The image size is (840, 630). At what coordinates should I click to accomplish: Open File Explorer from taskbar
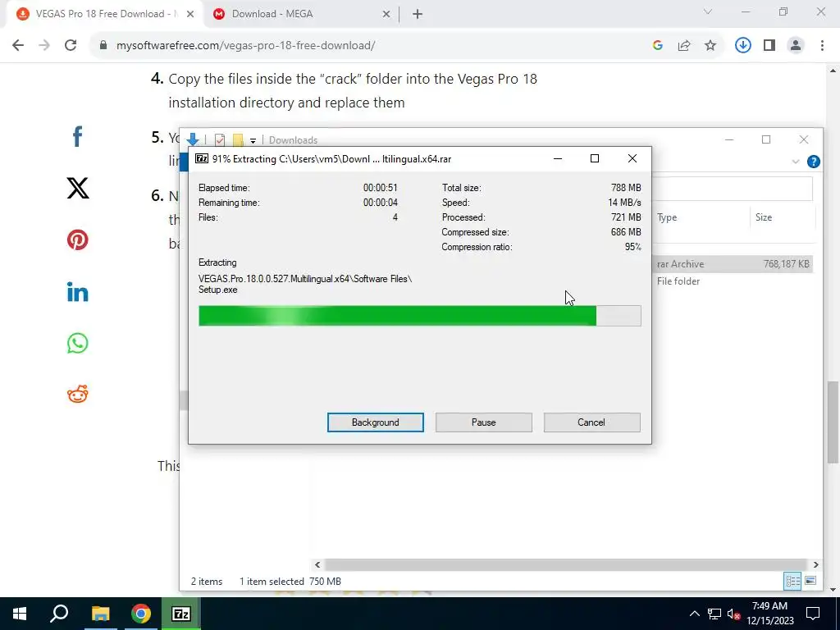tap(100, 614)
